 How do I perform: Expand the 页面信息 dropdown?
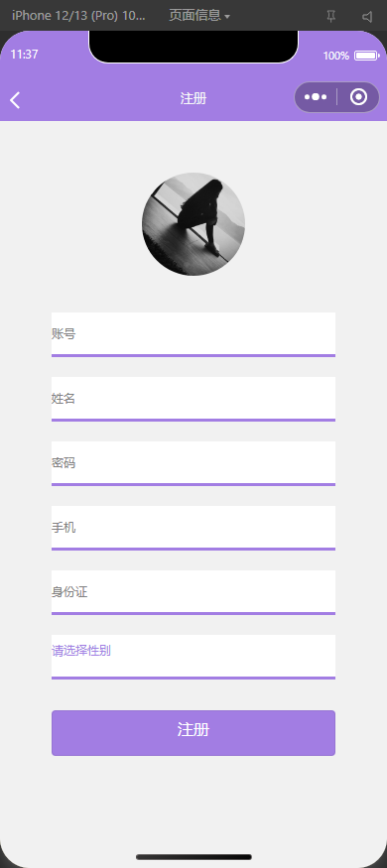click(x=199, y=16)
